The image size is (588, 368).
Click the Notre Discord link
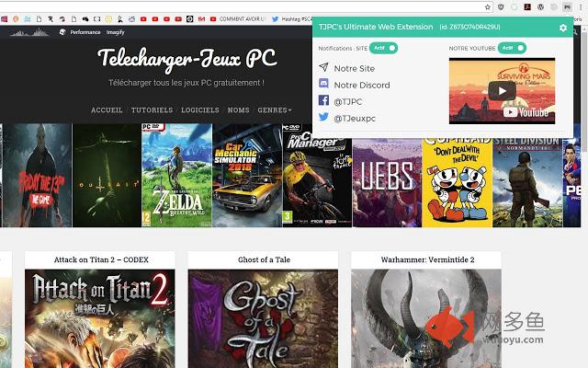[362, 85]
